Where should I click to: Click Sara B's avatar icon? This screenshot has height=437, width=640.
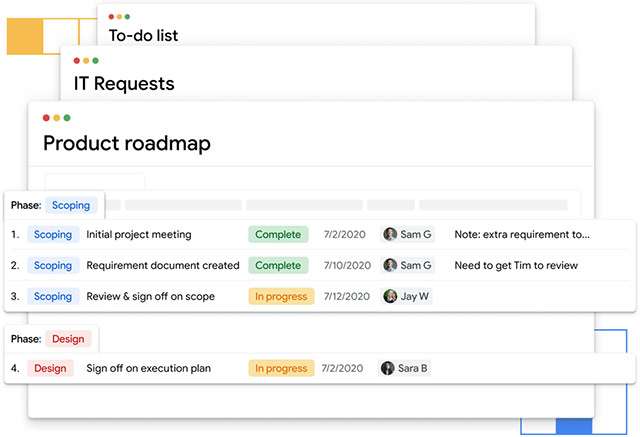pyautogui.click(x=388, y=368)
